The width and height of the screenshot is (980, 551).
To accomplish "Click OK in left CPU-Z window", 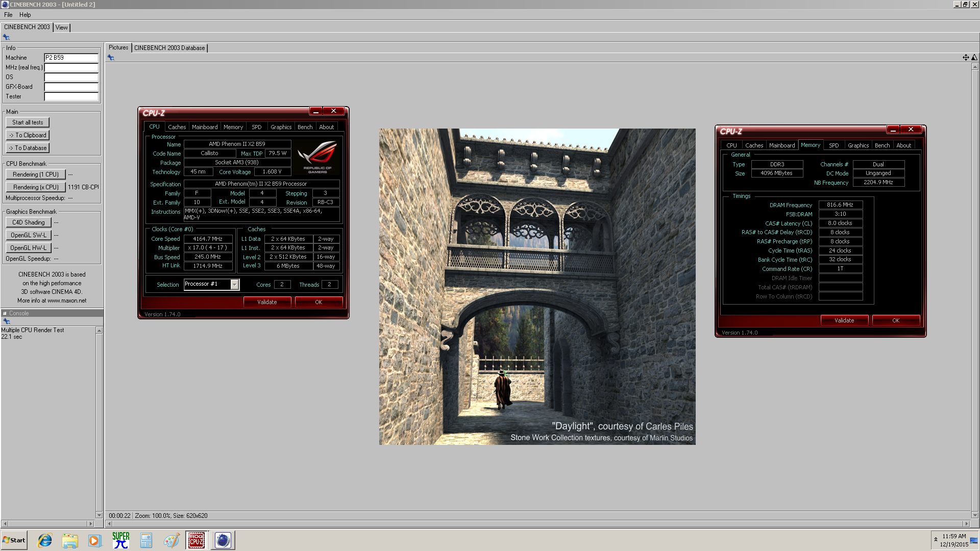I will pos(318,302).
